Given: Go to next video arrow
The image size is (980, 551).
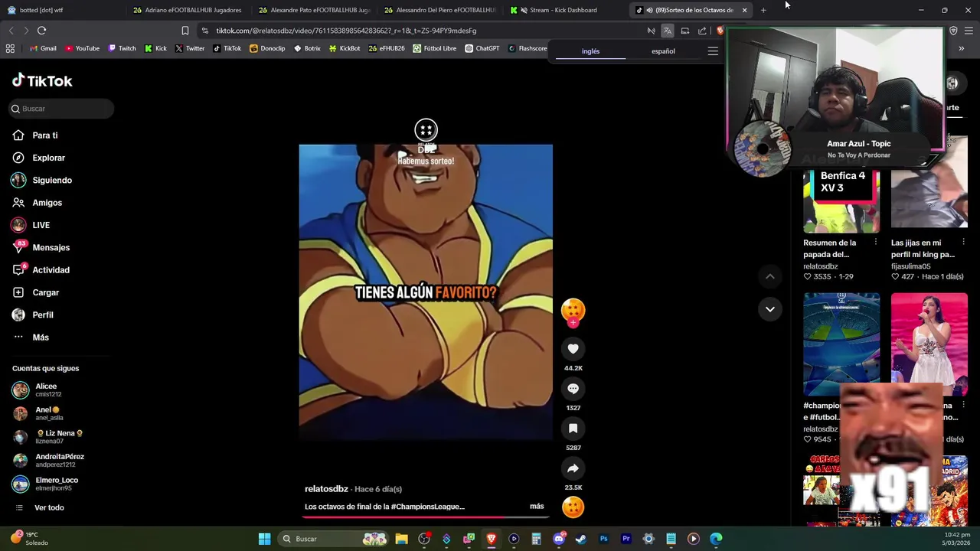Looking at the screenshot, I should click(770, 309).
